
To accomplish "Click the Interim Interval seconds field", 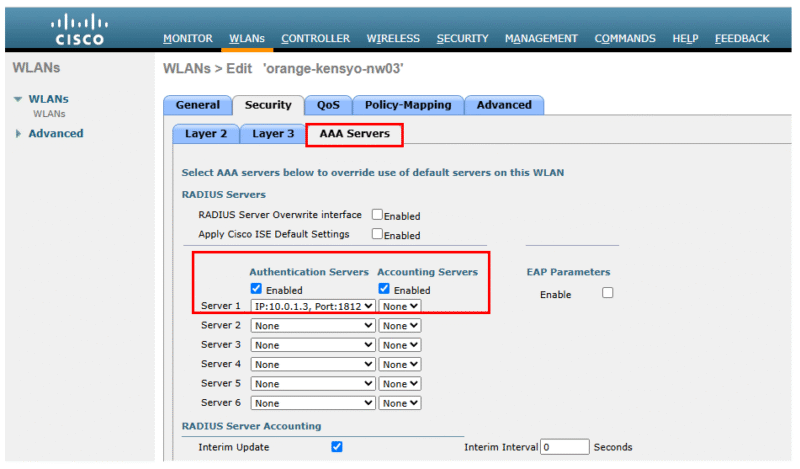I will [x=565, y=447].
